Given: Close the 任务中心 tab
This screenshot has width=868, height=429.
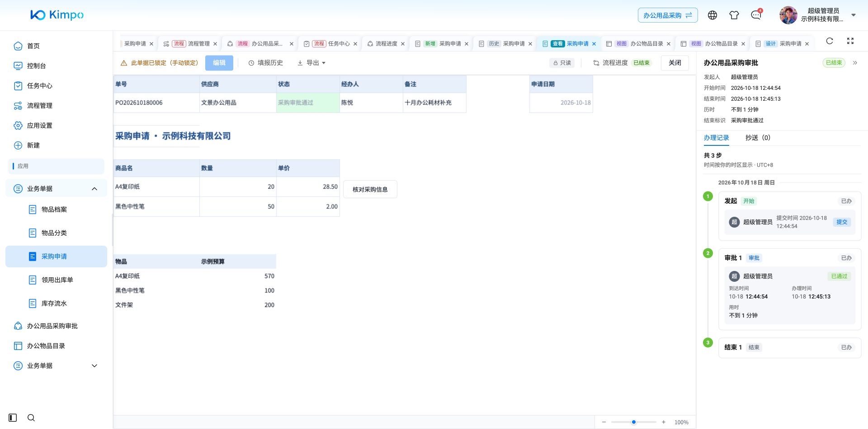Looking at the screenshot, I should [x=355, y=44].
